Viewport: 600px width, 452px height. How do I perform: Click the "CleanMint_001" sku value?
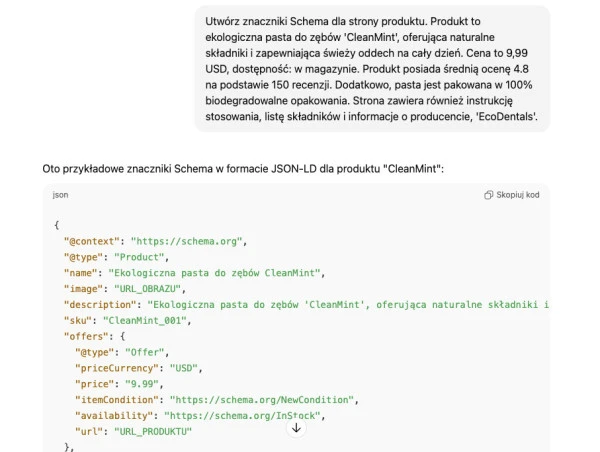[145, 320]
